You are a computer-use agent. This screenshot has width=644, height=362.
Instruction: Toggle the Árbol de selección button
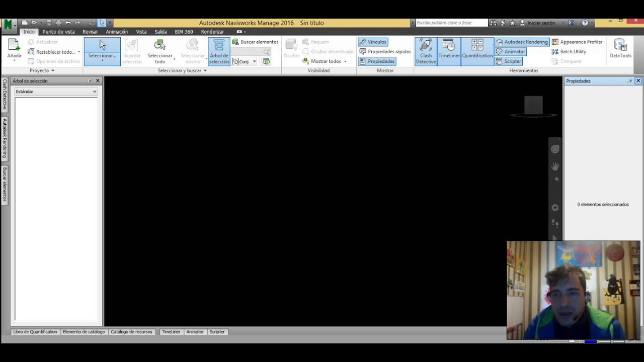coord(219,51)
